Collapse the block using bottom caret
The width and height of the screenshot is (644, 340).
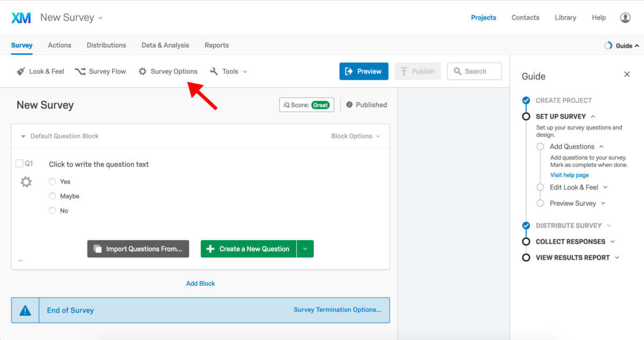coord(20,261)
